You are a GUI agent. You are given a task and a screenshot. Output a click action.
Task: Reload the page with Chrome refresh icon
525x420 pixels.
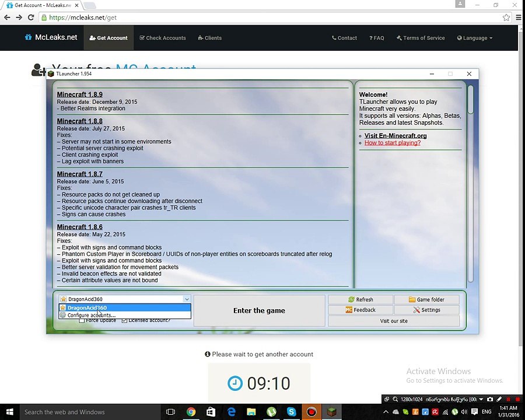click(x=31, y=17)
